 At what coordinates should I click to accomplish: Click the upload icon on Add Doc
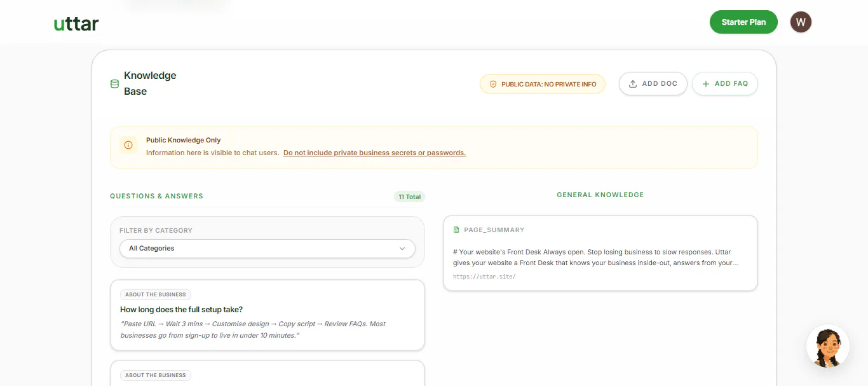tap(632, 84)
